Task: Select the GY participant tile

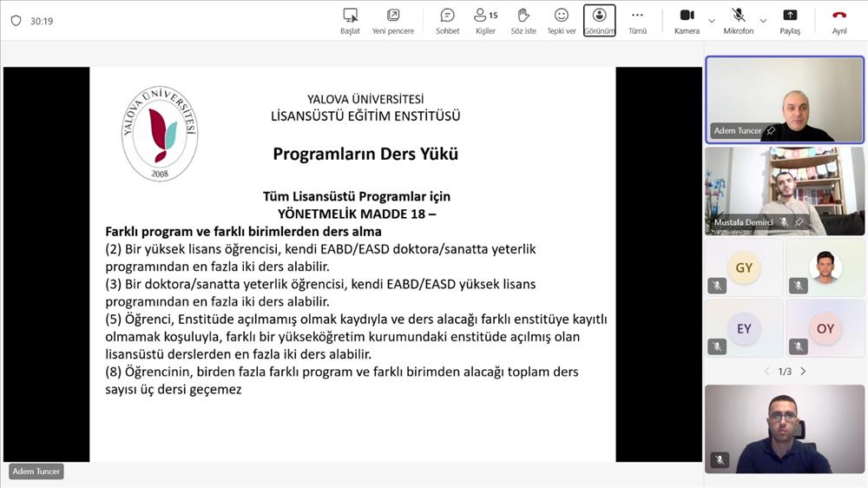Action: 744,268
